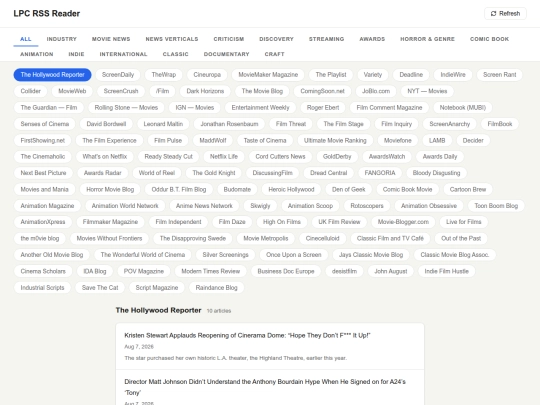
Task: Select the Silver Screenings feed
Action: coord(225,255)
